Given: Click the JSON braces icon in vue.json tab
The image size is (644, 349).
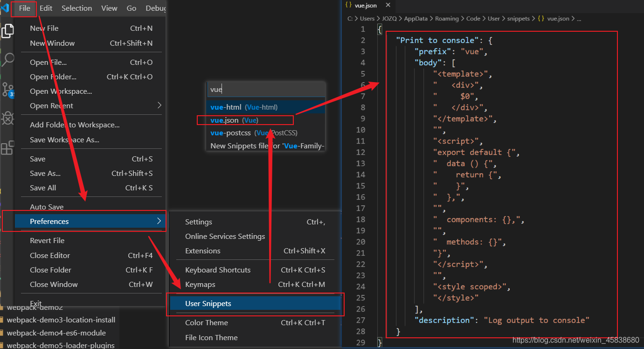Looking at the screenshot, I should pyautogui.click(x=348, y=6).
